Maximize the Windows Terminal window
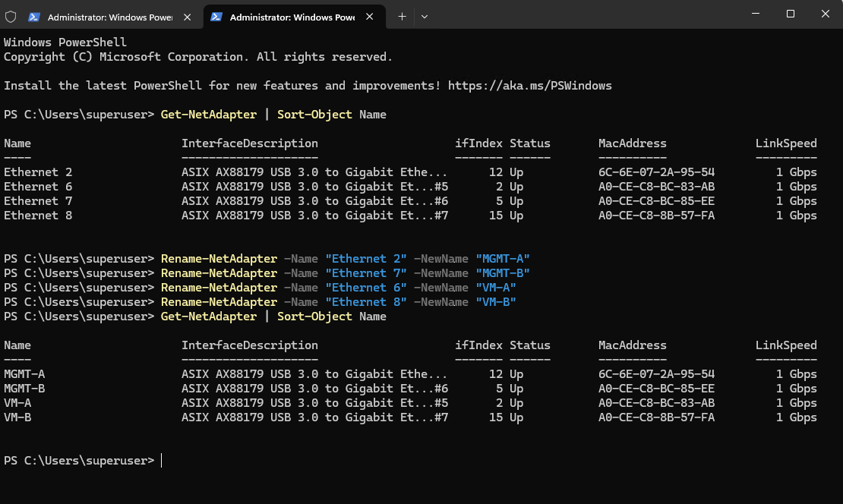Viewport: 843px width, 504px height. pos(791,14)
